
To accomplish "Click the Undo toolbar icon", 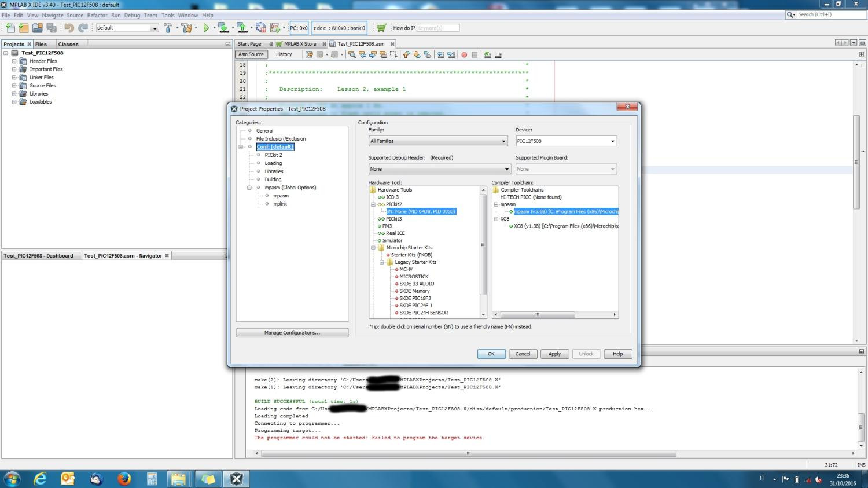I will [69, 28].
